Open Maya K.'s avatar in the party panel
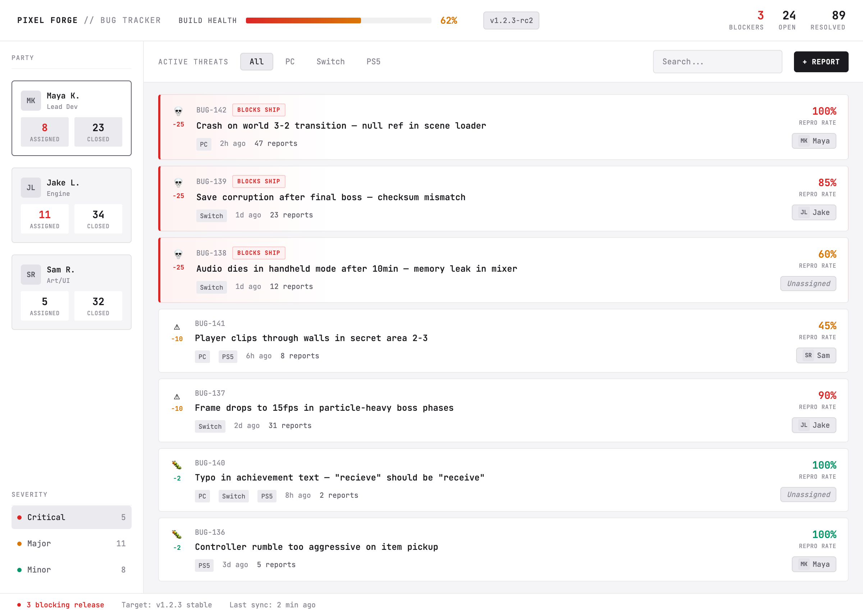Viewport: 863px width, 616px height. 31,101
